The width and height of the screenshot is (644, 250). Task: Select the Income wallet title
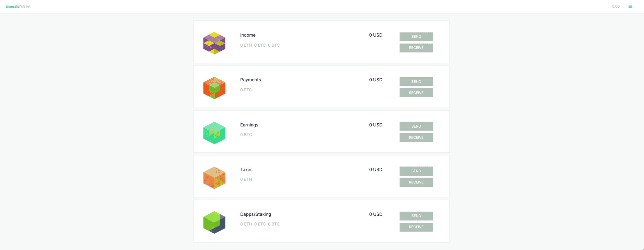point(248,35)
